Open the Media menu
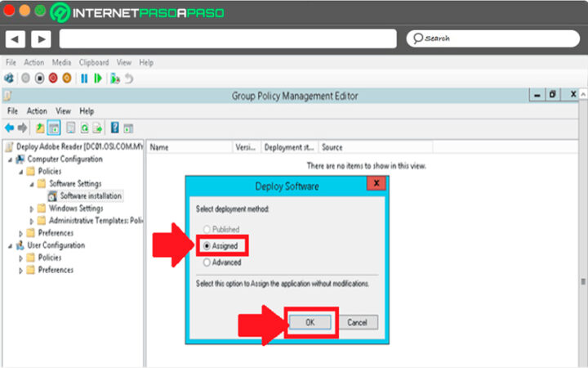The height and width of the screenshot is (368, 588). [x=61, y=62]
